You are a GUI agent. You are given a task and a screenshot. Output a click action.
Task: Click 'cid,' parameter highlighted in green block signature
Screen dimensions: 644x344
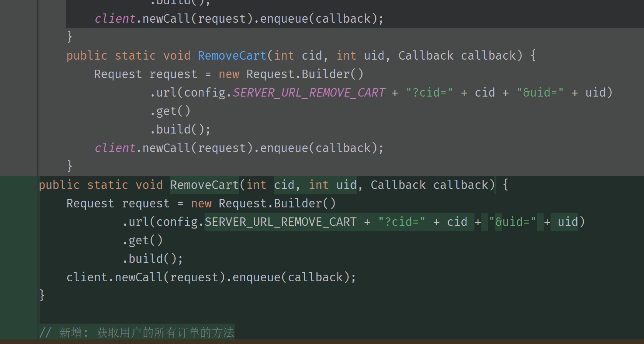287,185
